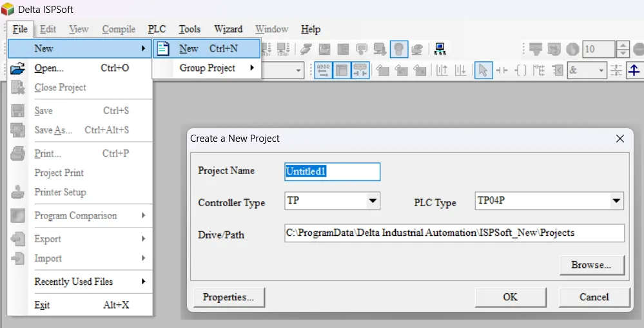
Task: Expand the Program Comparison submenu
Action: point(80,215)
